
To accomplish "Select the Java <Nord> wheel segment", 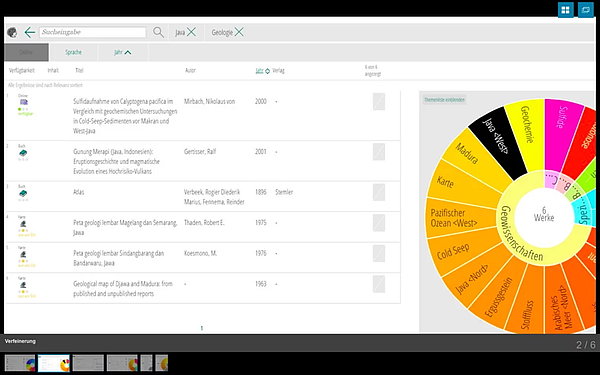I will 473,277.
